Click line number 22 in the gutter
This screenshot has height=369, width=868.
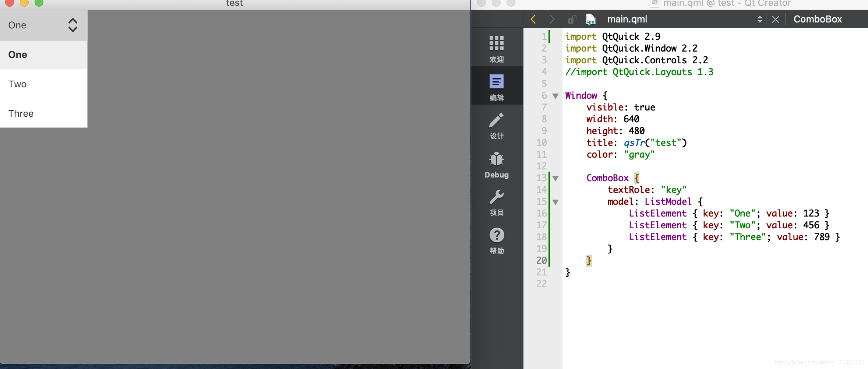(x=541, y=284)
